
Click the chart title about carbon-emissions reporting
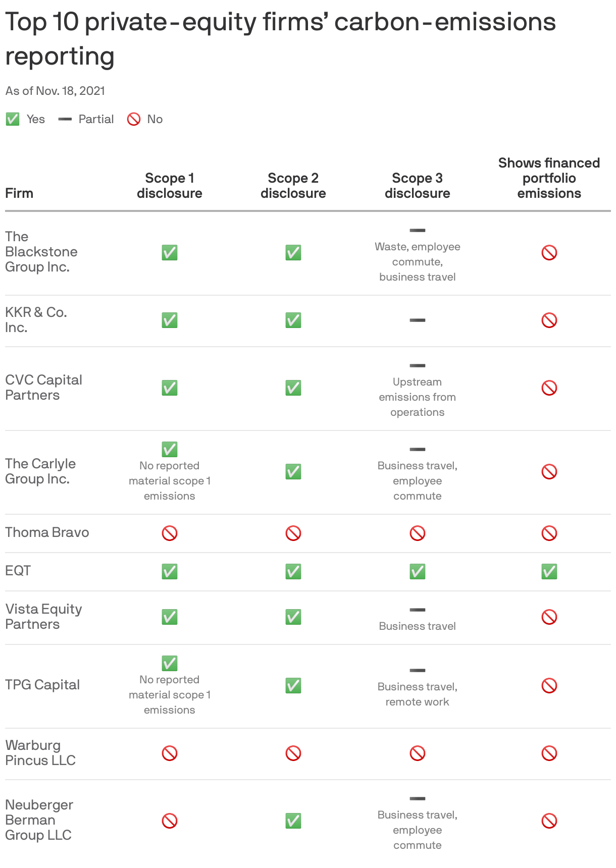pyautogui.click(x=280, y=39)
